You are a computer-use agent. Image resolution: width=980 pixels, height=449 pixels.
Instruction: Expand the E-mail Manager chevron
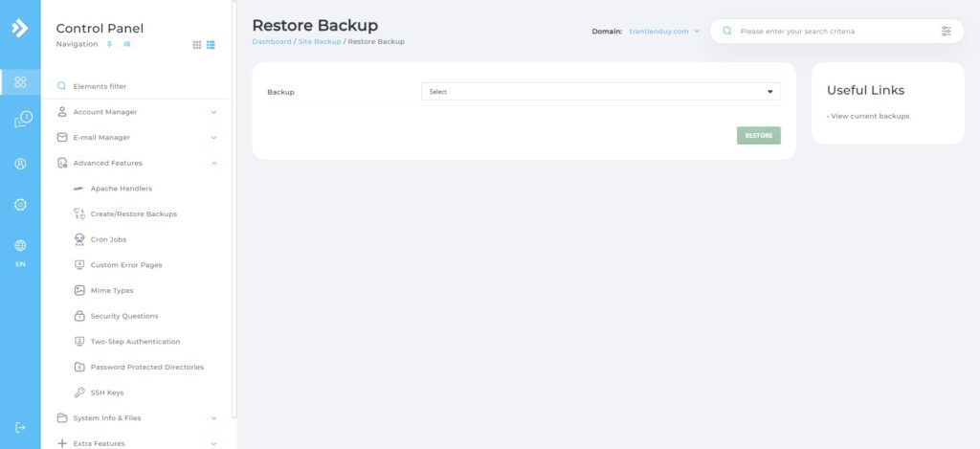(x=213, y=138)
